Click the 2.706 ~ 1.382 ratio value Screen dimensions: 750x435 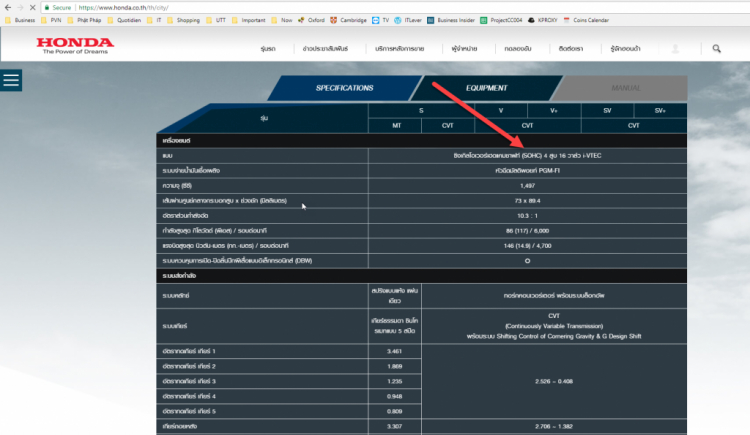coord(554,426)
